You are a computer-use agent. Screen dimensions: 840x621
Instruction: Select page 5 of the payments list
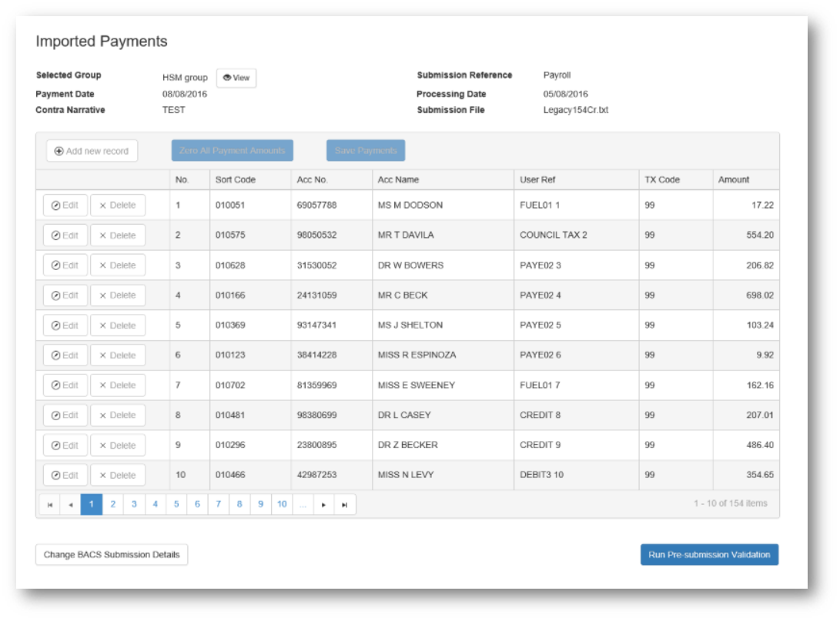[x=175, y=504]
